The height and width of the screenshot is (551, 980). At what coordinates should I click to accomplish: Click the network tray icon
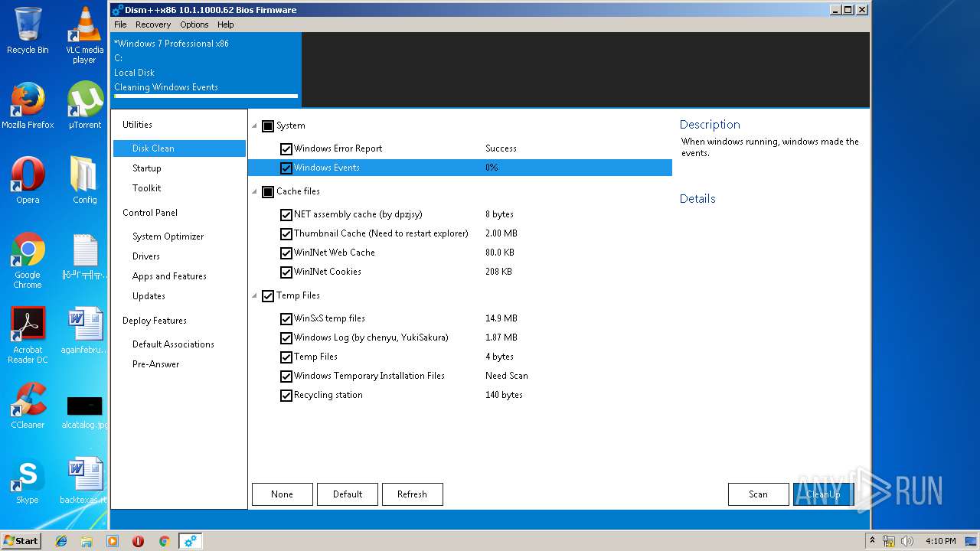(889, 541)
